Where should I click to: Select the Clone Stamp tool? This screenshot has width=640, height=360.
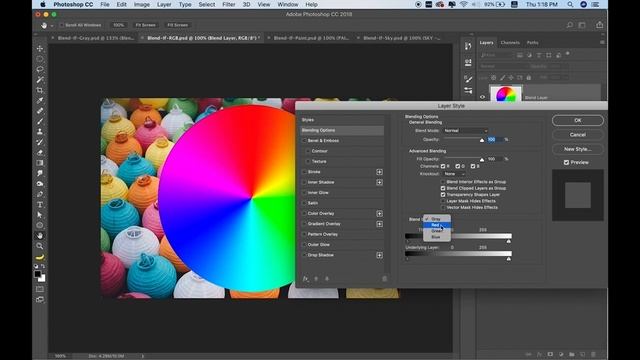(40, 132)
